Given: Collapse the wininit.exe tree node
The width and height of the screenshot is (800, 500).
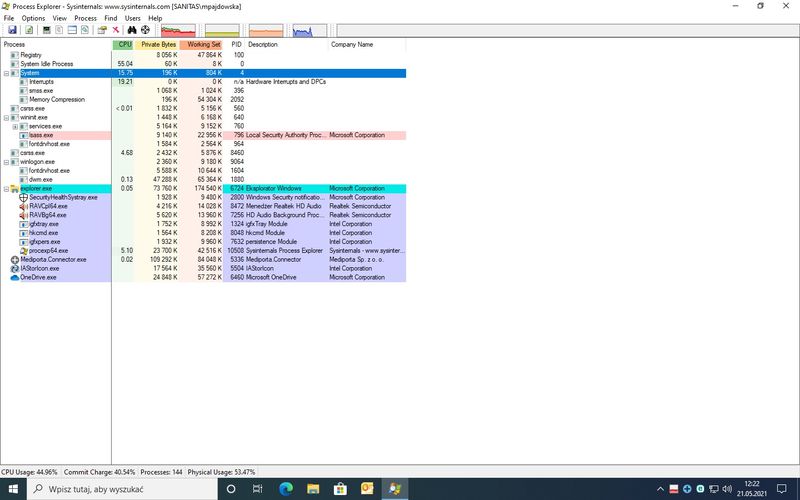Looking at the screenshot, I should 6,117.
